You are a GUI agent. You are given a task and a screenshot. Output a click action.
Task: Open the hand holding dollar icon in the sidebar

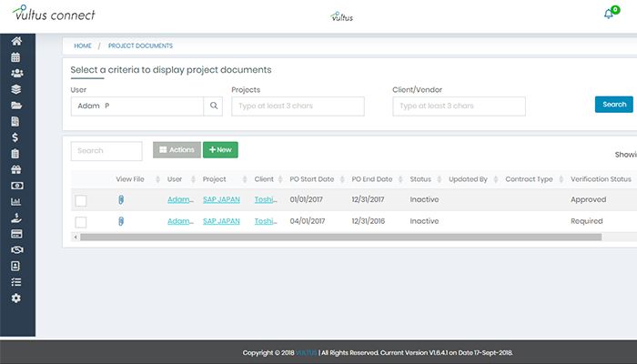(x=16, y=217)
